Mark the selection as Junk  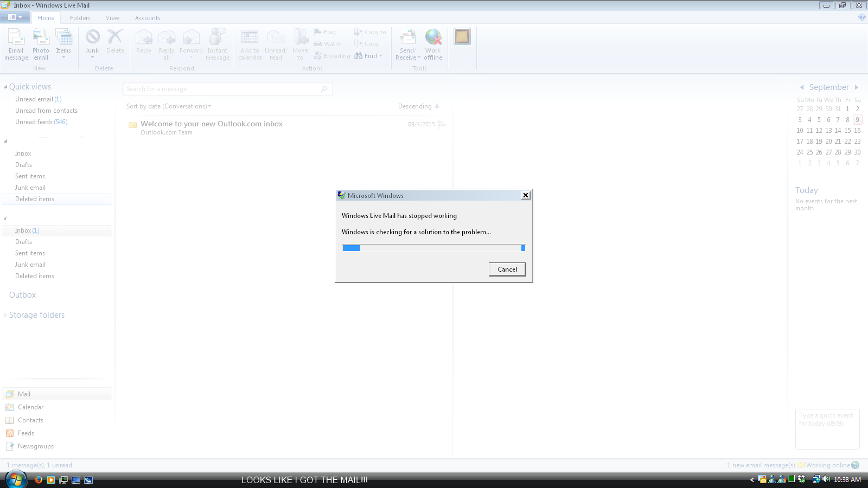pos(92,44)
